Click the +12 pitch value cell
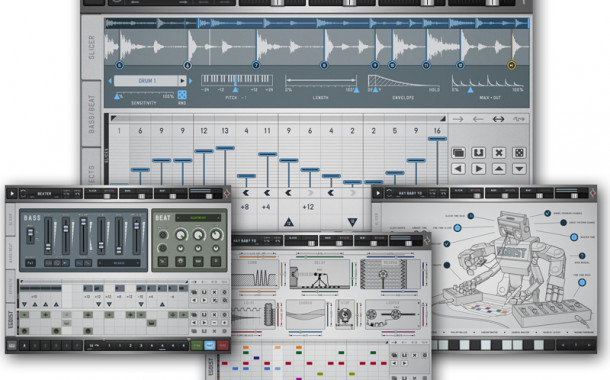This screenshot has height=380, width=610. (308, 207)
